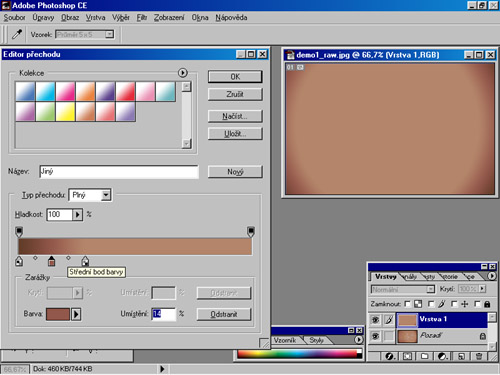Screen dimensions: 500x375
Task: Toggle visibility of Pozadí layer
Action: point(375,336)
